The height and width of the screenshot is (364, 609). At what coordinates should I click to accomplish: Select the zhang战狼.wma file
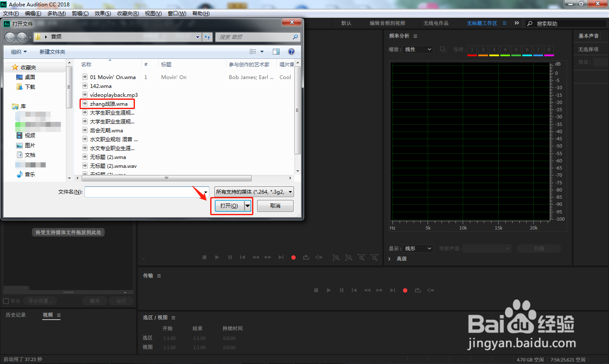pyautogui.click(x=108, y=104)
